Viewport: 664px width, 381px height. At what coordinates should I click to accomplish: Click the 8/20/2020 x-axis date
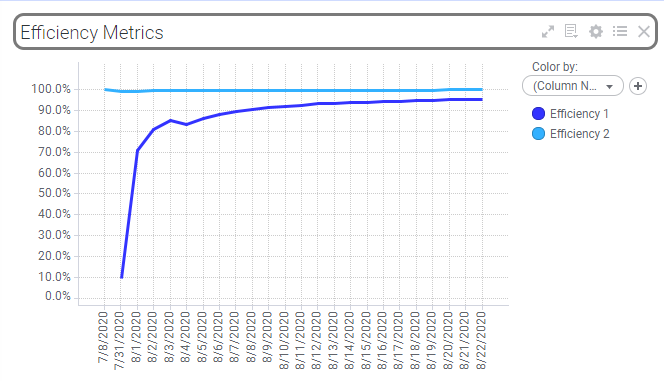tap(448, 341)
